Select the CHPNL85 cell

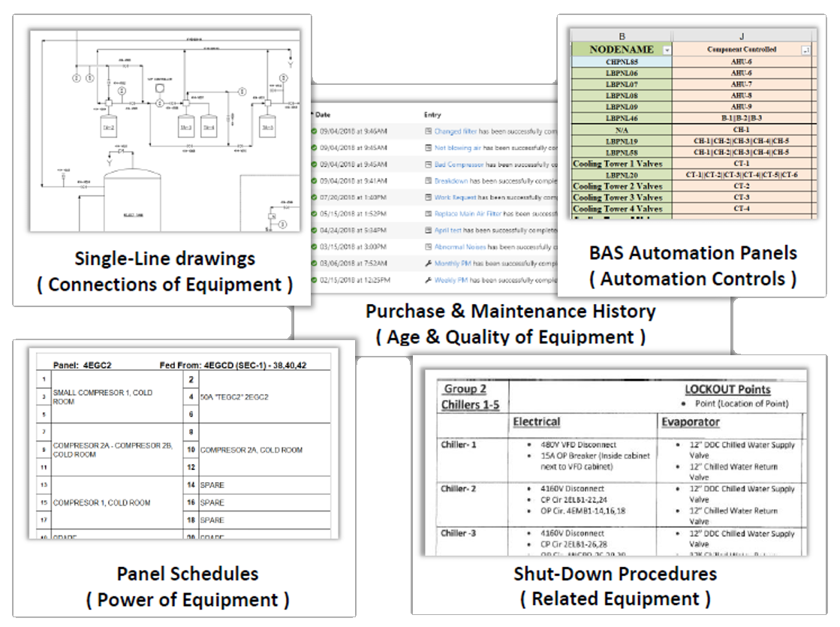coord(622,62)
